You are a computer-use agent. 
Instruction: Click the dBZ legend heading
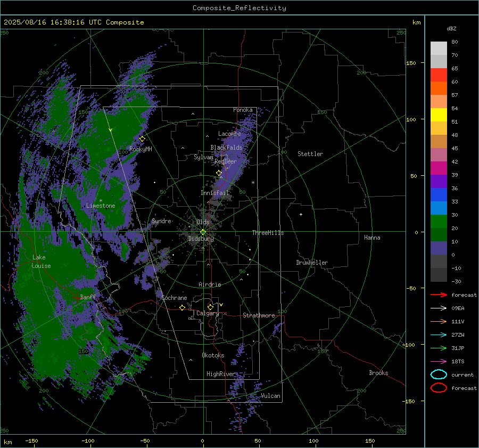coord(451,28)
